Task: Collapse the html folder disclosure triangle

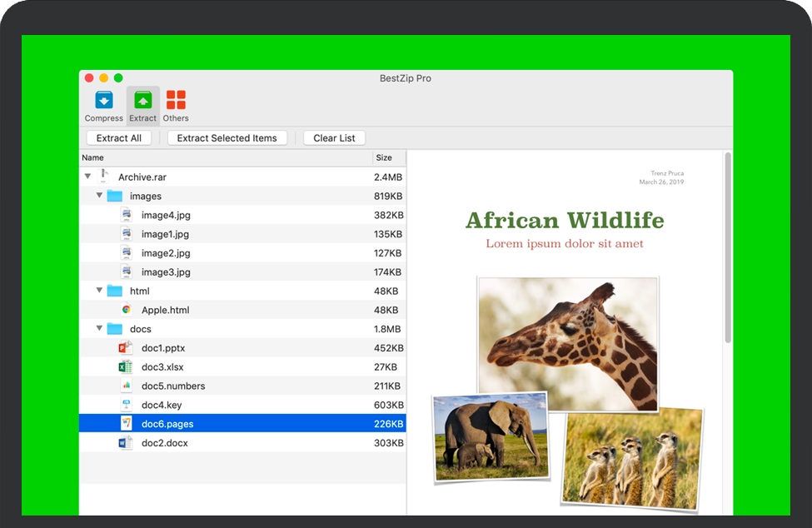Action: (x=99, y=291)
